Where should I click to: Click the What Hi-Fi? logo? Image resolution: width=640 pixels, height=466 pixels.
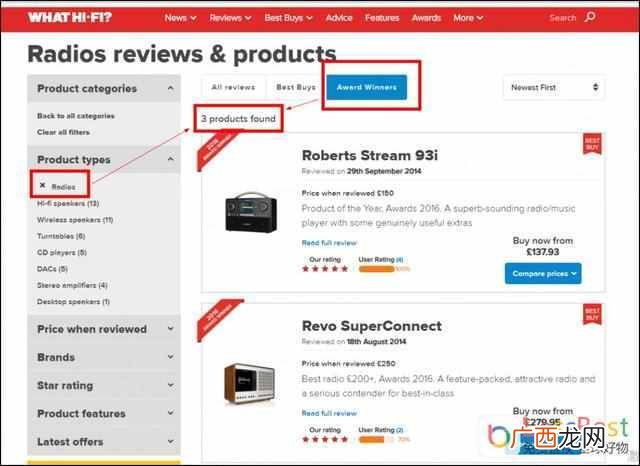(x=69, y=18)
